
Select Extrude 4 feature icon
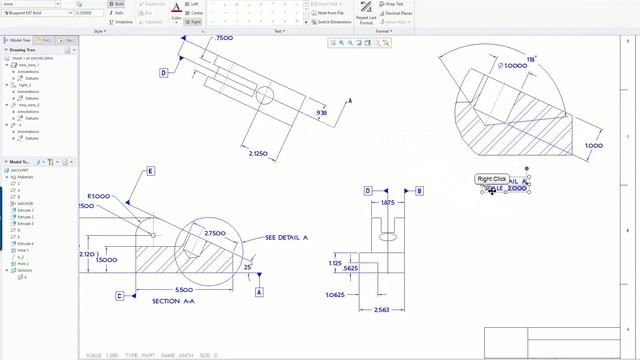[x=14, y=244]
